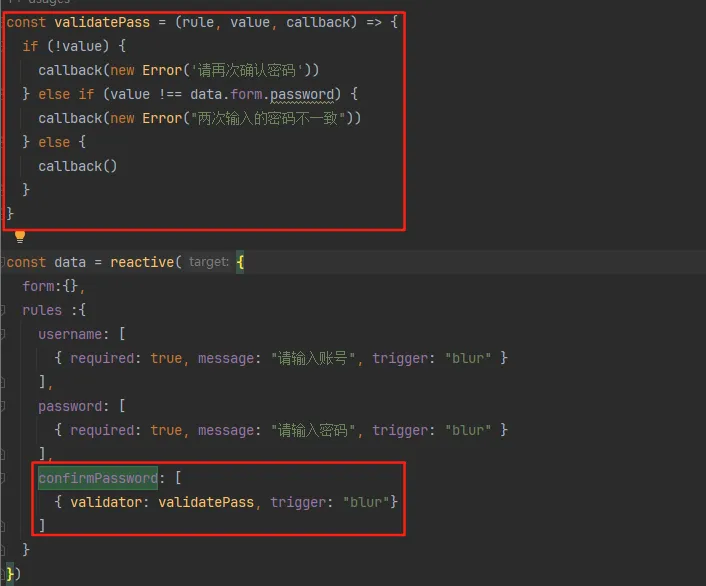706x586 pixels.
Task: Click the underlined 'password' in data.form.password
Action: (x=302, y=94)
